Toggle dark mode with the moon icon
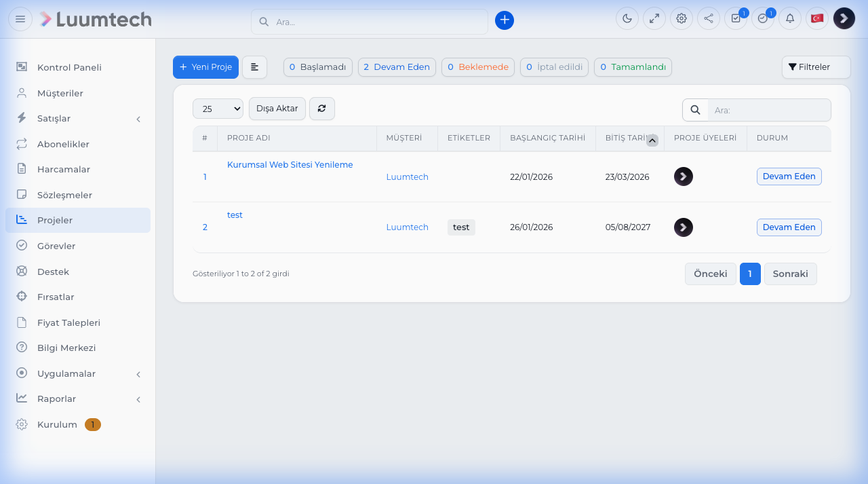This screenshot has width=868, height=484. click(x=627, y=18)
